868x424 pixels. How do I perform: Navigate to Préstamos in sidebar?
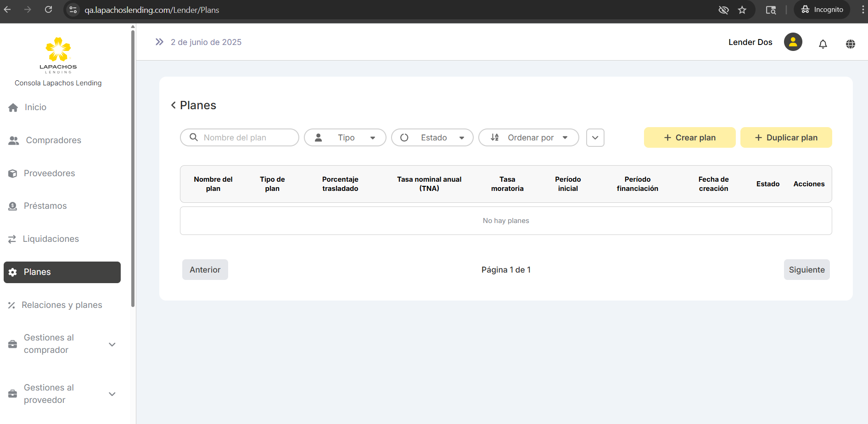point(45,206)
